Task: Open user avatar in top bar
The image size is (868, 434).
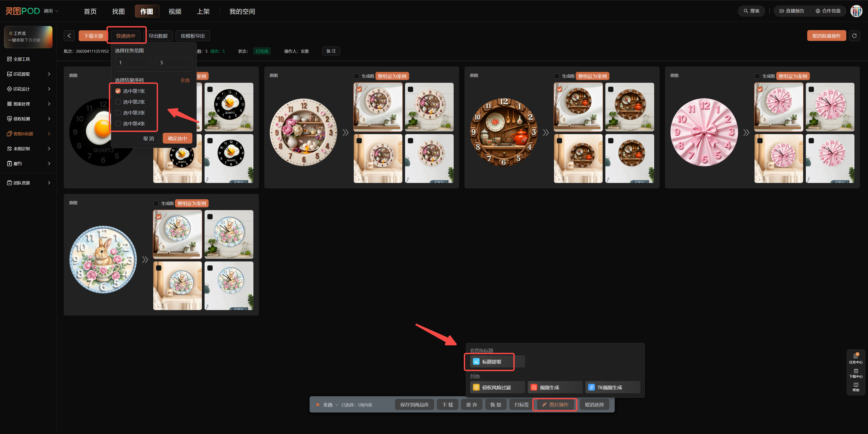Action: (x=856, y=11)
